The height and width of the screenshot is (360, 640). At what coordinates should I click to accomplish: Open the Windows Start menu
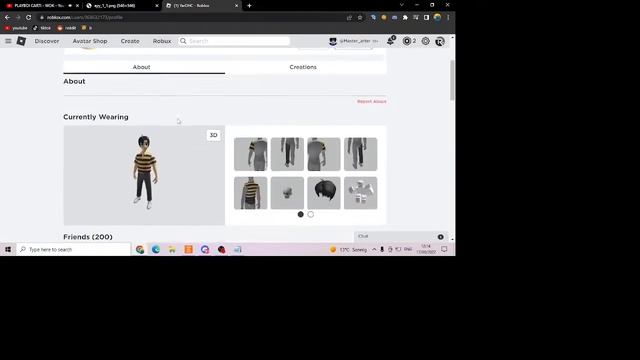coord(8,249)
